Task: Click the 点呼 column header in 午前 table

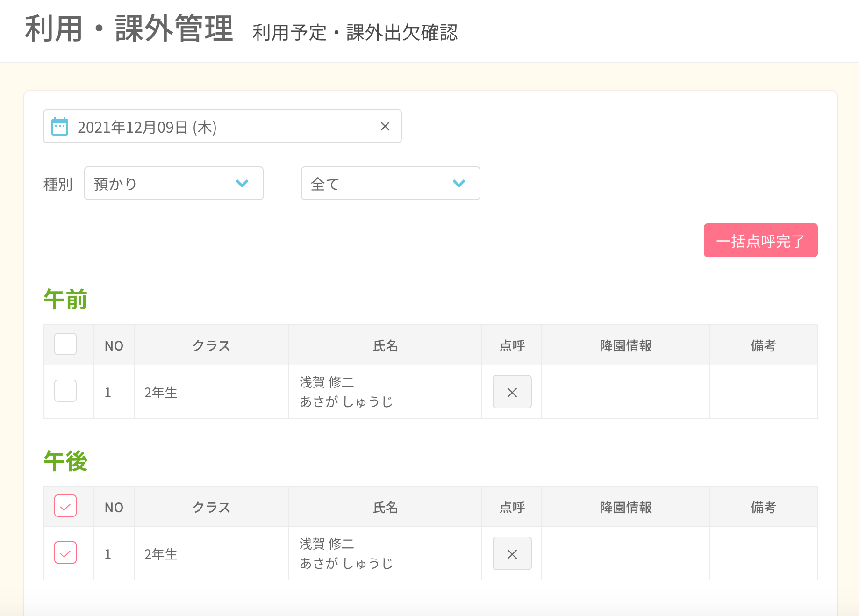Action: click(512, 346)
